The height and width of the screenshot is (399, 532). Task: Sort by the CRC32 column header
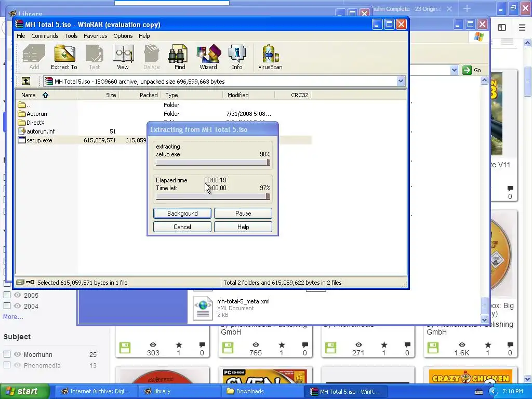(293, 95)
